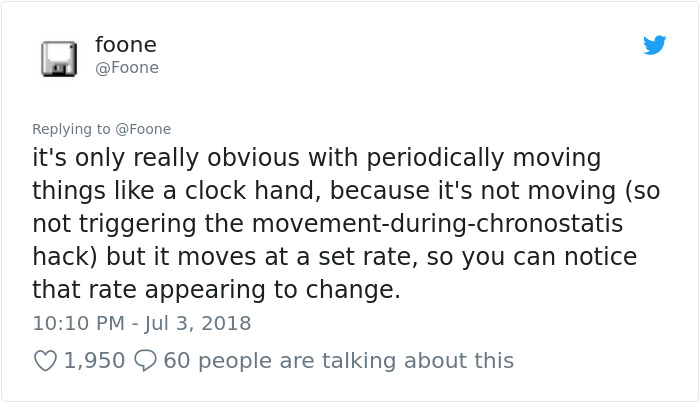Click the final line "that rate appearing to change."
Image resolution: width=700 pixels, height=403 pixels.
coord(217,290)
